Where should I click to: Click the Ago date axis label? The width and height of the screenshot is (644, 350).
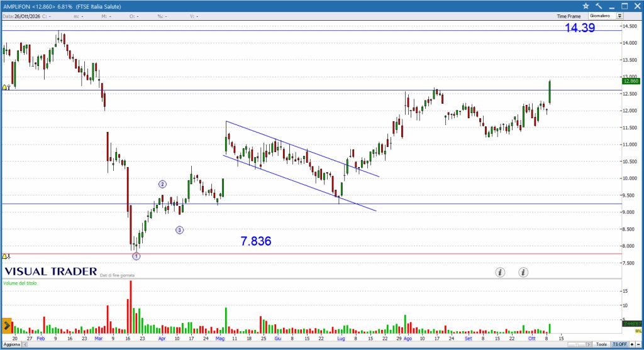[408, 339]
